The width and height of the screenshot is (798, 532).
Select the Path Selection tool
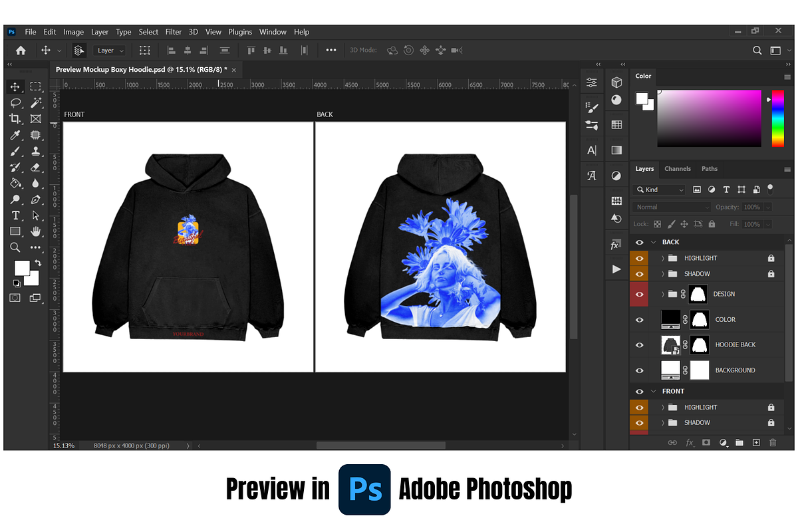point(36,215)
